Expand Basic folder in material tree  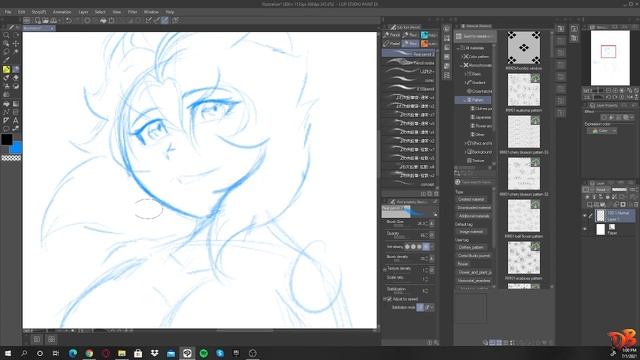(x=466, y=74)
